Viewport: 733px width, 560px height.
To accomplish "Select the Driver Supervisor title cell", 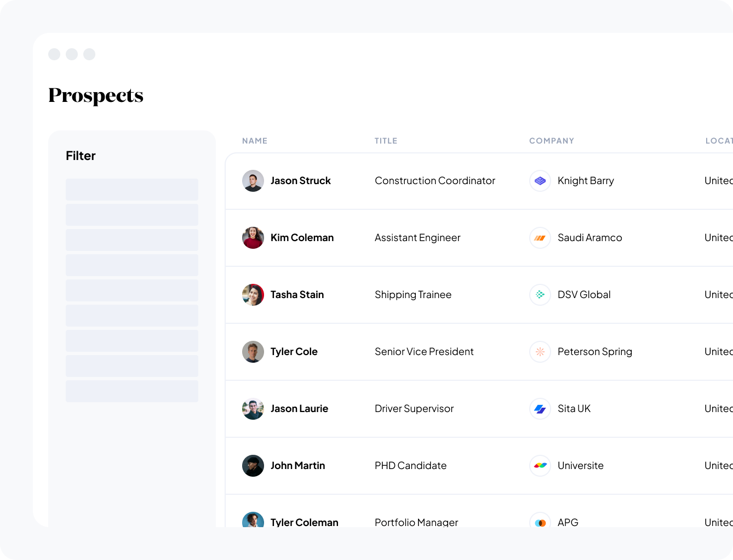I will tap(414, 409).
